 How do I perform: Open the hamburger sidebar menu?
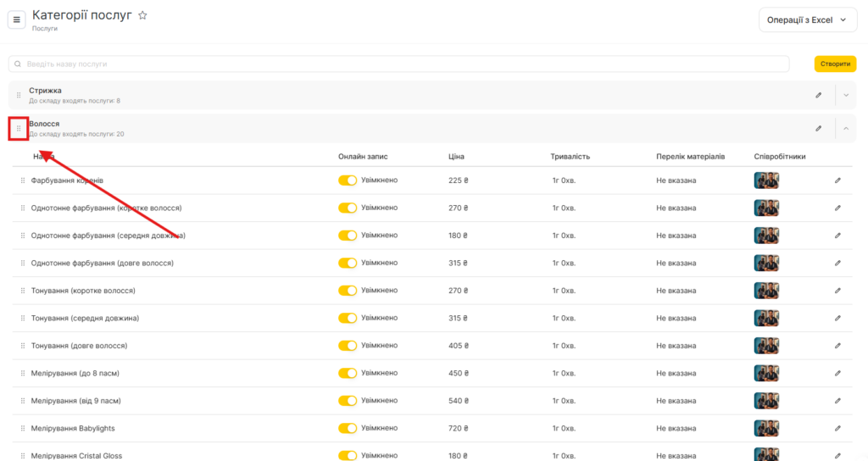(x=17, y=19)
